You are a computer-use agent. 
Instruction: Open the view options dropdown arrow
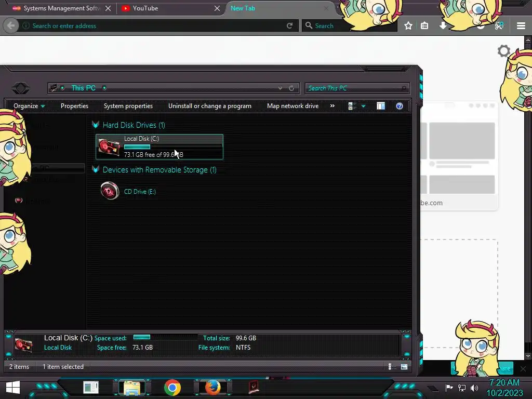tap(363, 106)
